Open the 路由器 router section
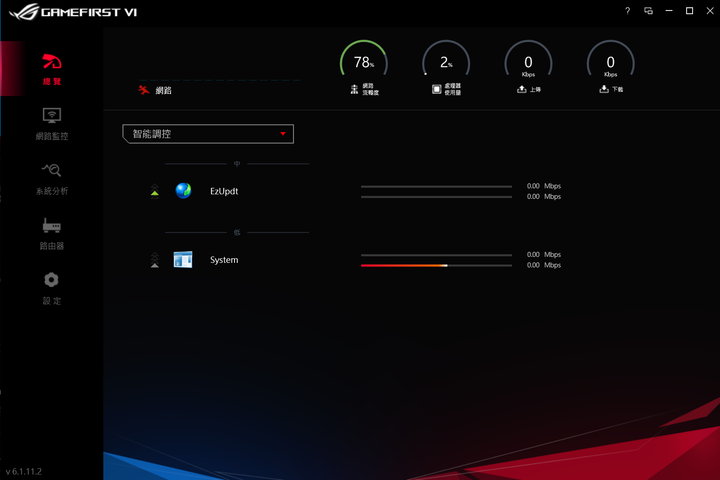 pos(51,234)
